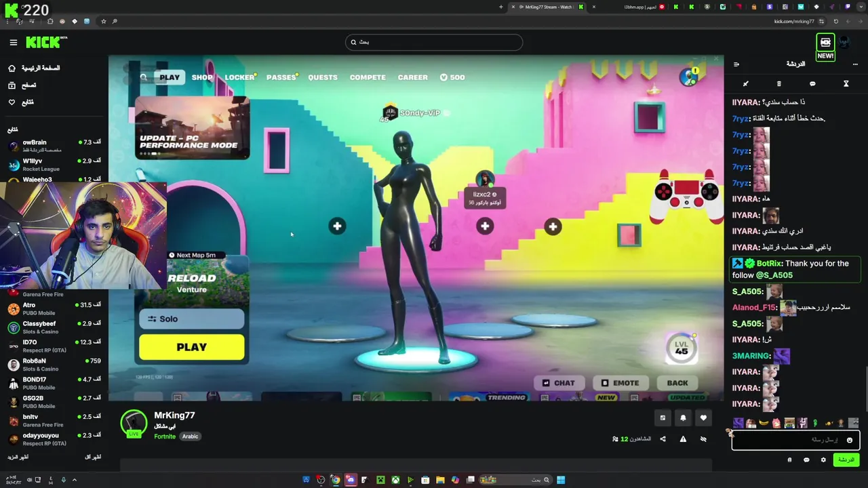Share the stream via share icon
The image size is (868, 488).
point(663,439)
